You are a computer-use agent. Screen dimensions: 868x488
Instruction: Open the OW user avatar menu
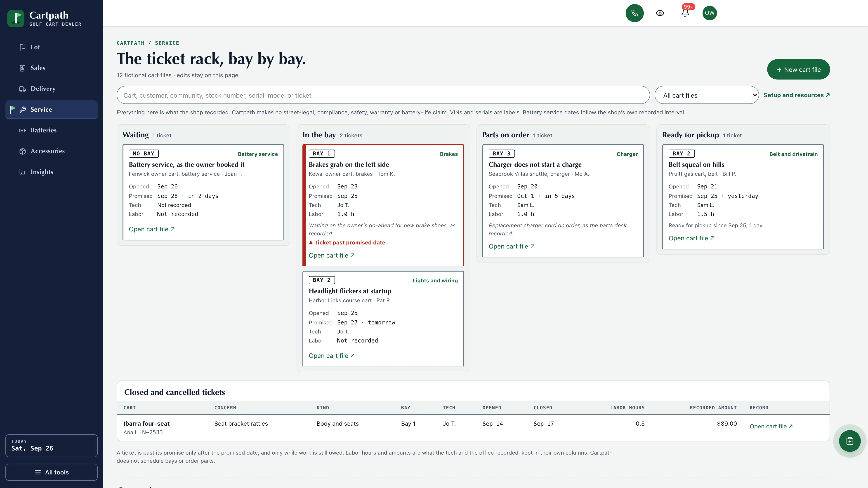710,13
